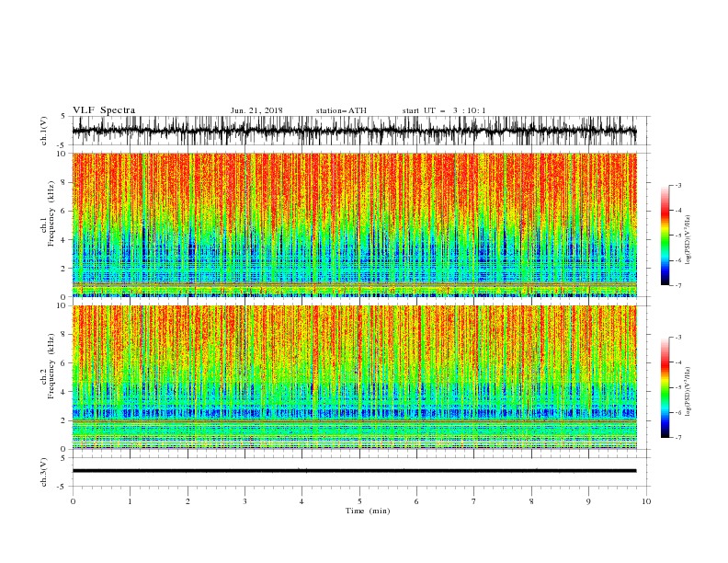
Task: Click the "-7" tick on lower color bar
Action: coord(678,437)
